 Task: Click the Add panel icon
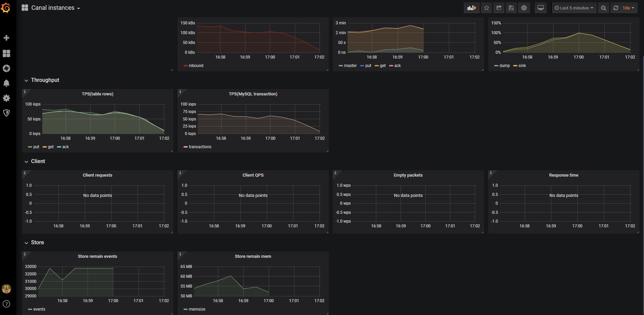[x=472, y=8]
